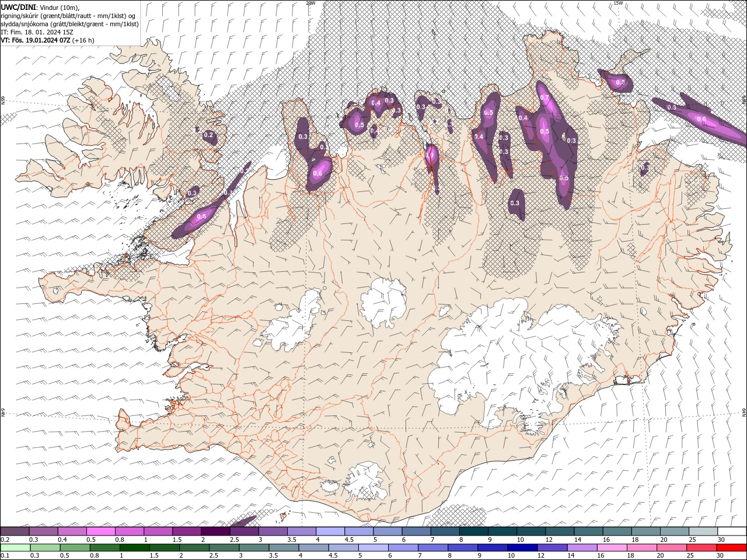Click the 0.7 snow value in the northeast

[x=544, y=97]
